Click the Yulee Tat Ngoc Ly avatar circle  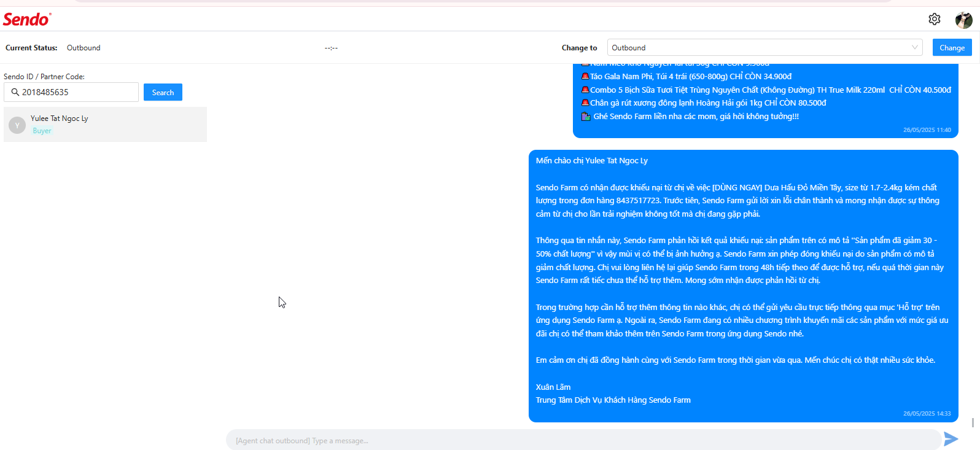coord(17,125)
